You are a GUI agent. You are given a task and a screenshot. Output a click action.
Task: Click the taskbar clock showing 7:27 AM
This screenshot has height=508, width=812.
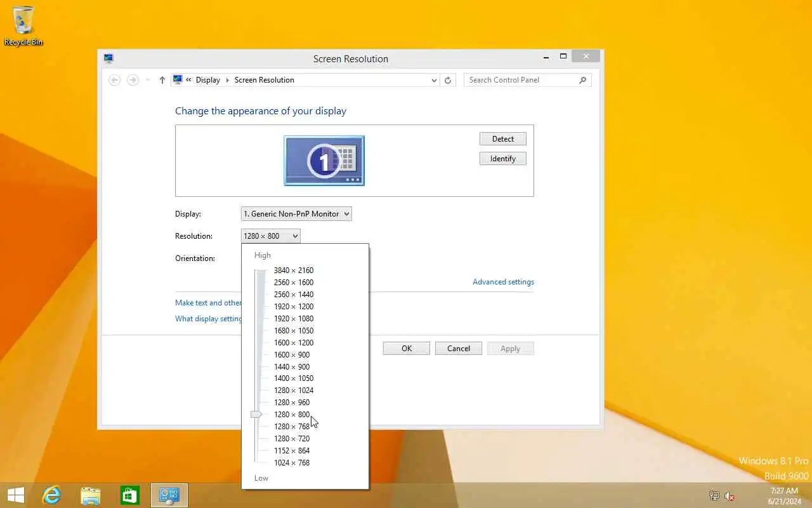784,496
